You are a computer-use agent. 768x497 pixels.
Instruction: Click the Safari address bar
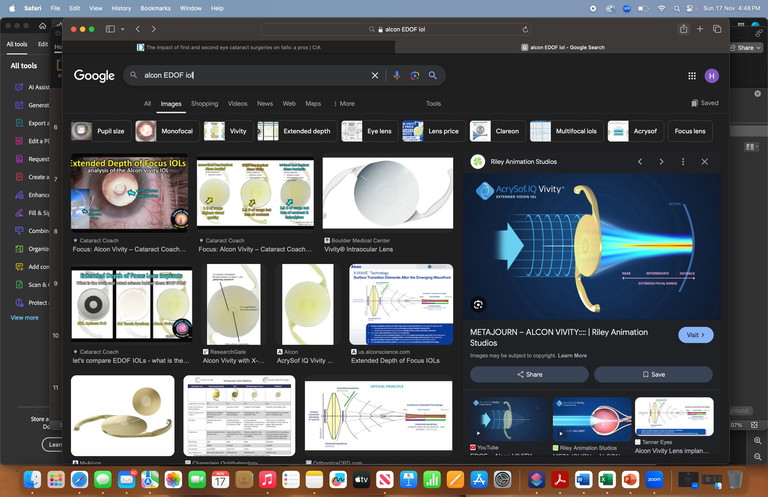click(x=397, y=29)
